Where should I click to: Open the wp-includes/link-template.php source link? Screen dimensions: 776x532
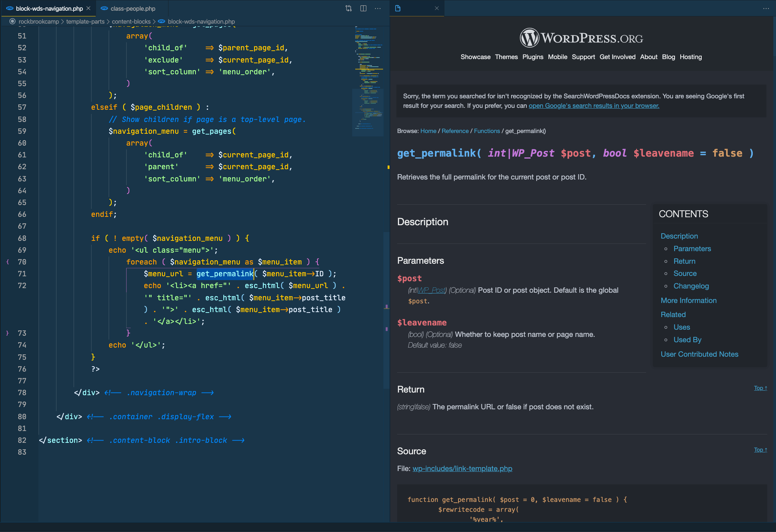pos(462,468)
